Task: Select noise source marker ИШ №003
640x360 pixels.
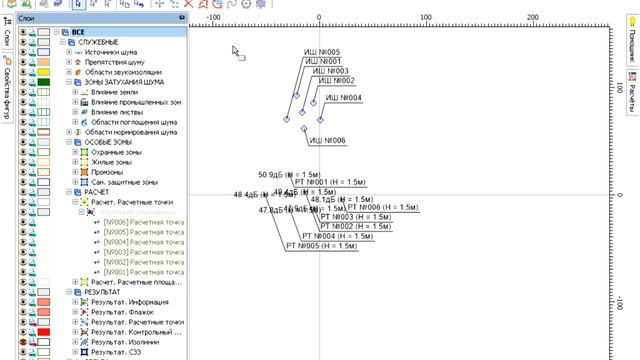Action: (302, 112)
